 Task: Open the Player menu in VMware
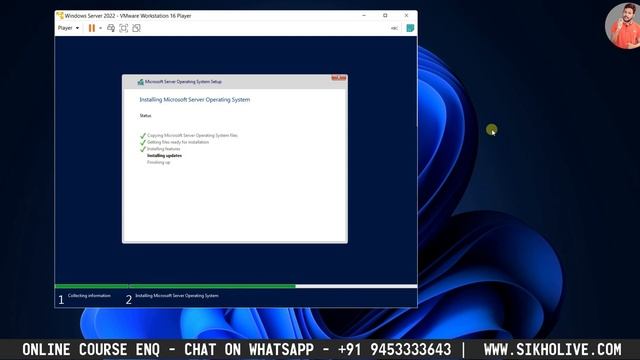68,28
